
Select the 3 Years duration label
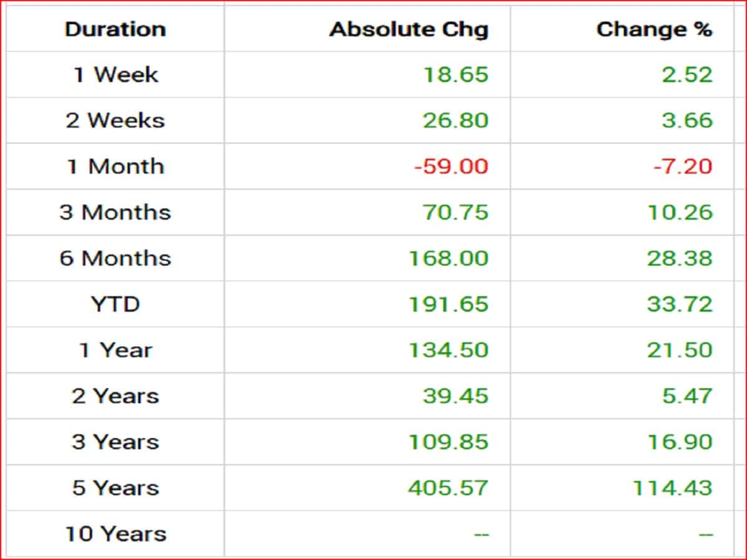point(115,442)
